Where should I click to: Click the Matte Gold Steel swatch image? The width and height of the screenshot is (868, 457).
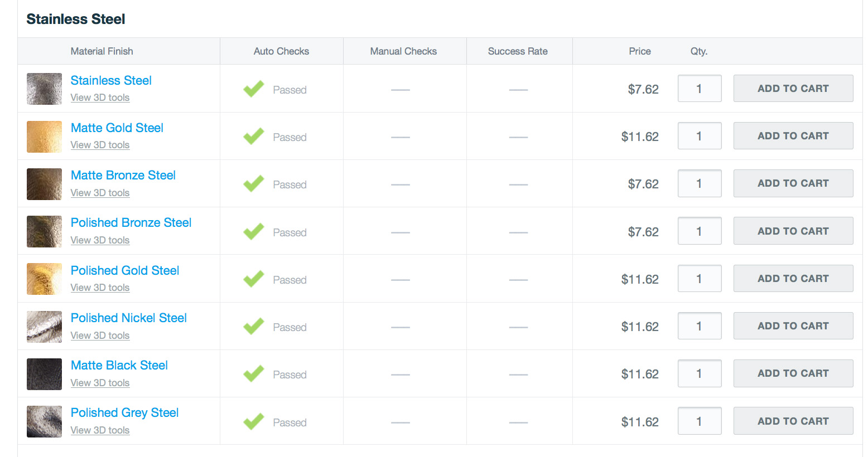tap(44, 137)
